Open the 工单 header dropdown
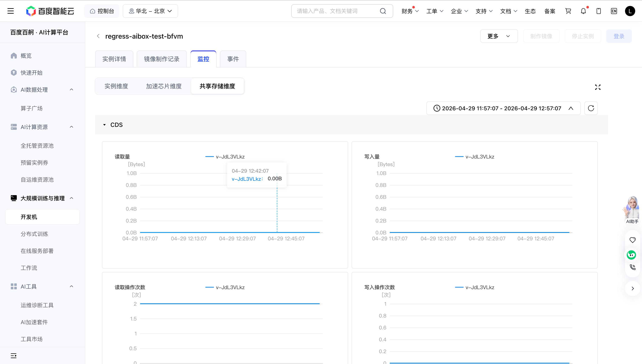Screen dimensions: 642x364 click(x=435, y=11)
